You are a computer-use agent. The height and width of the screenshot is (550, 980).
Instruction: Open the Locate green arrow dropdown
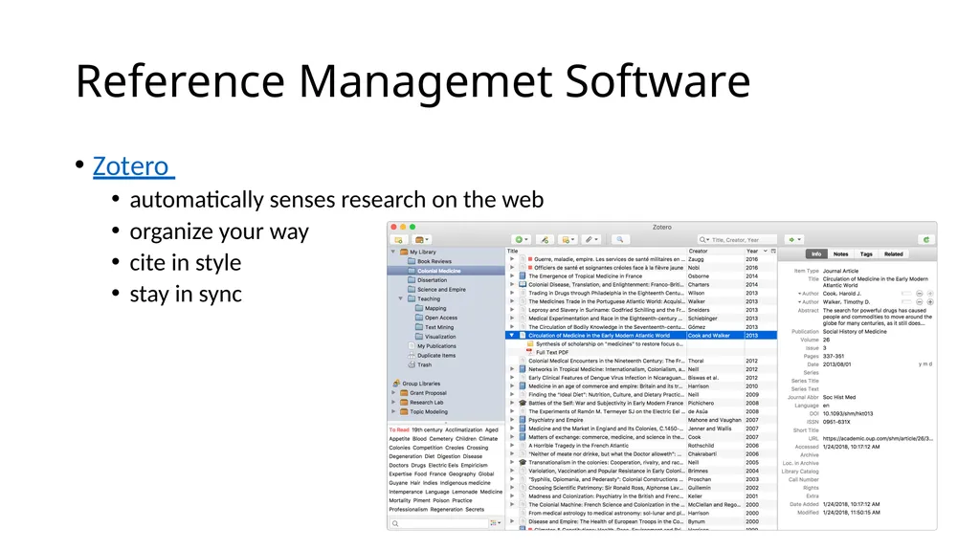[x=794, y=240]
